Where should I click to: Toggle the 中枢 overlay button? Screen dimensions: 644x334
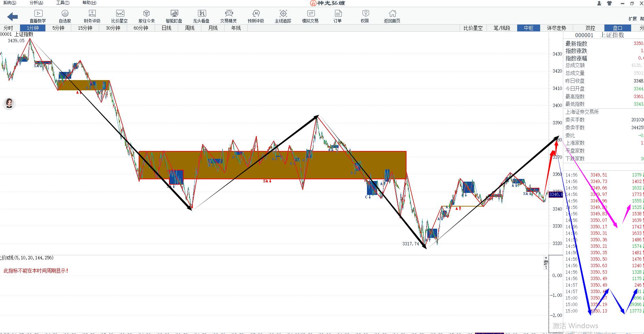pyautogui.click(x=528, y=28)
